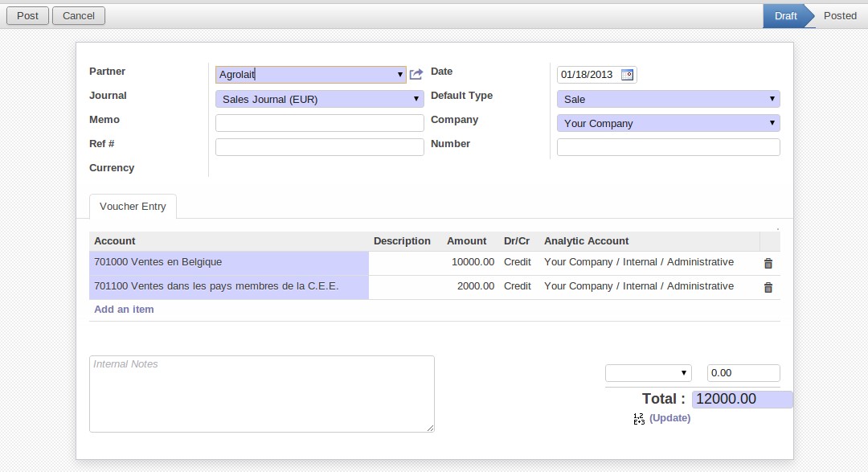868x472 pixels.
Task: Open the date picker calendar icon
Action: pos(628,75)
